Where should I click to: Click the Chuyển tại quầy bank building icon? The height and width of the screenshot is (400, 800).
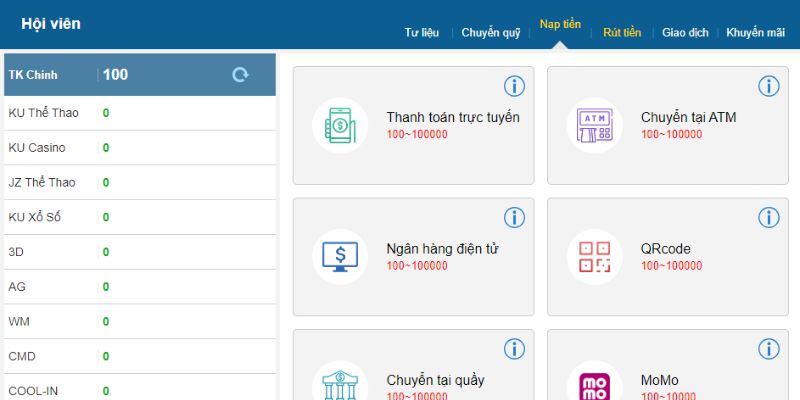[340, 385]
